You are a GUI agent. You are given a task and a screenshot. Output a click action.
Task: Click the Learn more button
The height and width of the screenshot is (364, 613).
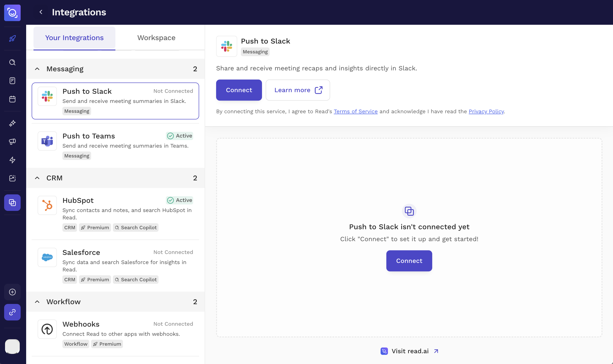298,90
